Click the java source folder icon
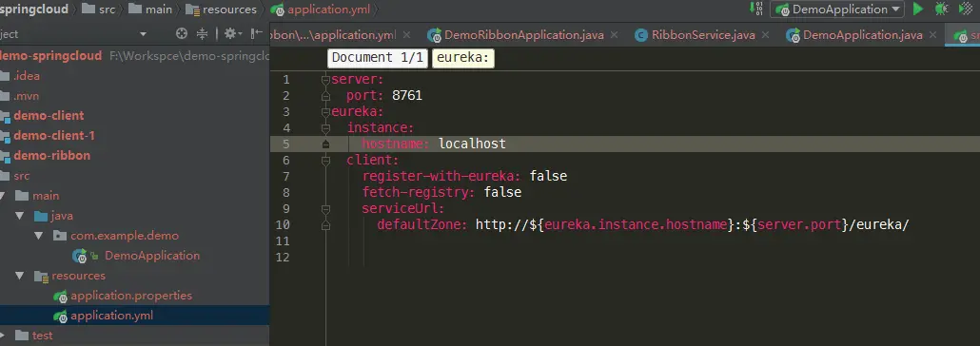The width and height of the screenshot is (980, 346). tap(41, 216)
